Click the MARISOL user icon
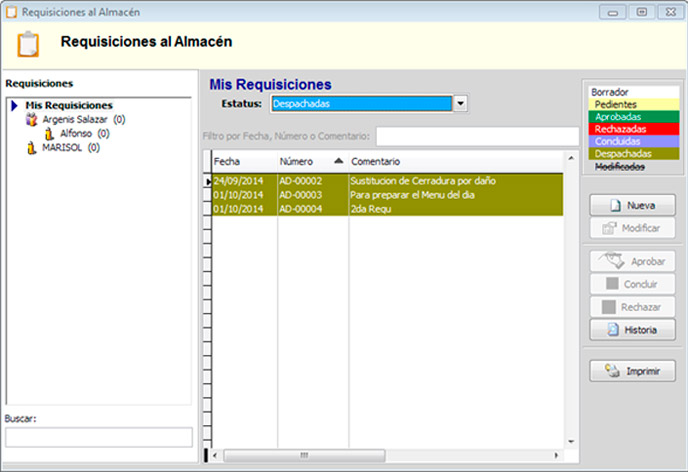The height and width of the screenshot is (472, 688). [31, 147]
